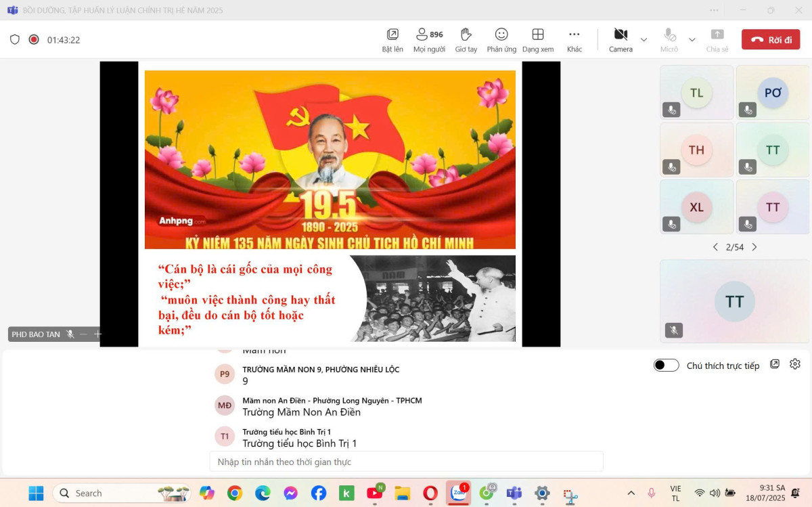Viewport: 812px width, 507px height.
Task: Toggle Chú thích trực tiếp live captions
Action: [x=666, y=366]
